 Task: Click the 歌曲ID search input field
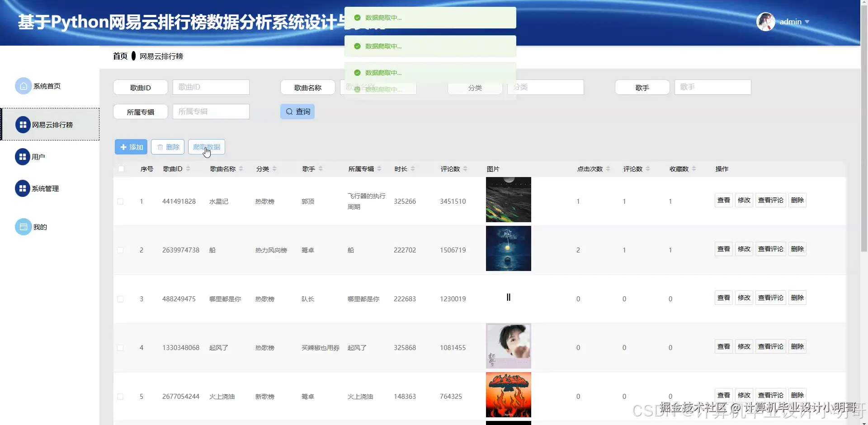(211, 87)
